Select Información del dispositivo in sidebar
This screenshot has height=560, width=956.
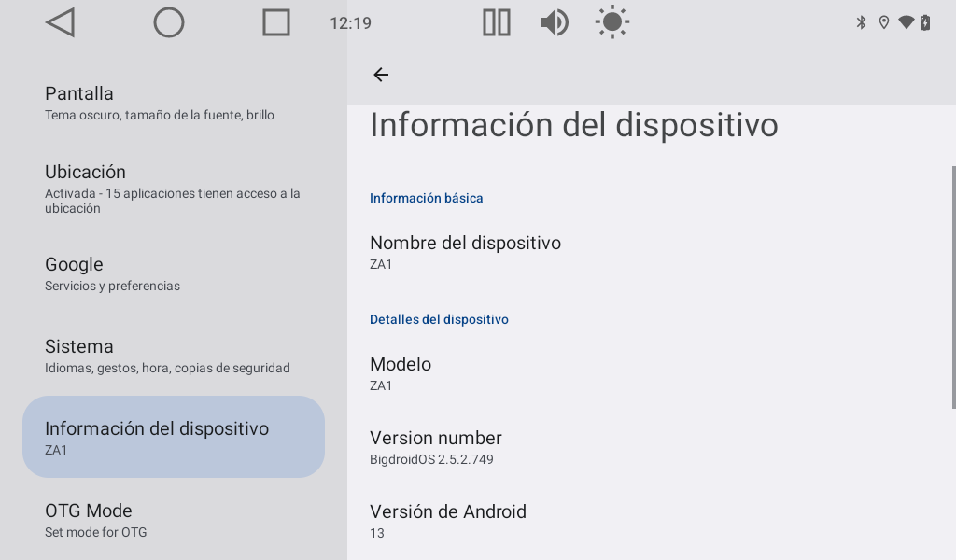174,437
